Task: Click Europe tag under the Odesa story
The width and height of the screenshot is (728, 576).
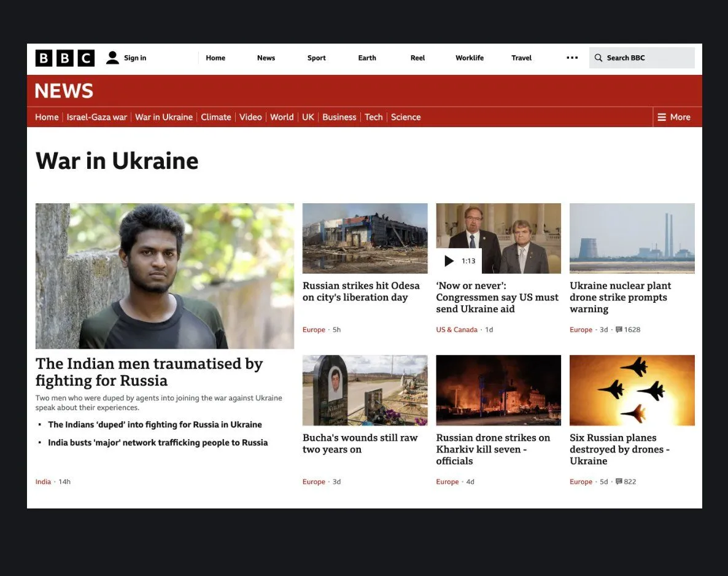Action: [x=314, y=329]
